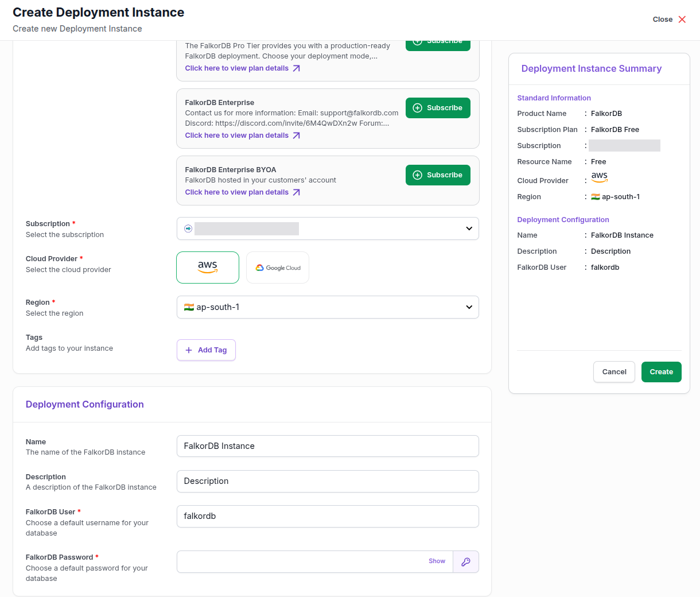View plan details for FalkorDB Pro Tier
Image resolution: width=700 pixels, height=597 pixels.
click(236, 68)
